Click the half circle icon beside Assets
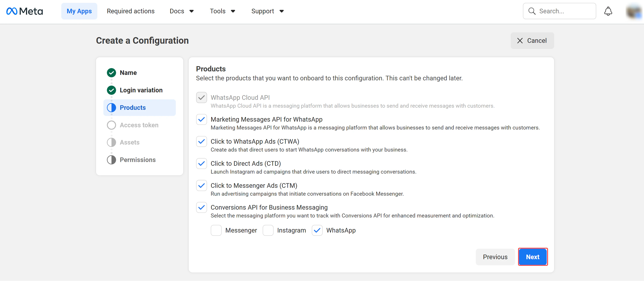Image resolution: width=644 pixels, height=281 pixels. [x=111, y=142]
